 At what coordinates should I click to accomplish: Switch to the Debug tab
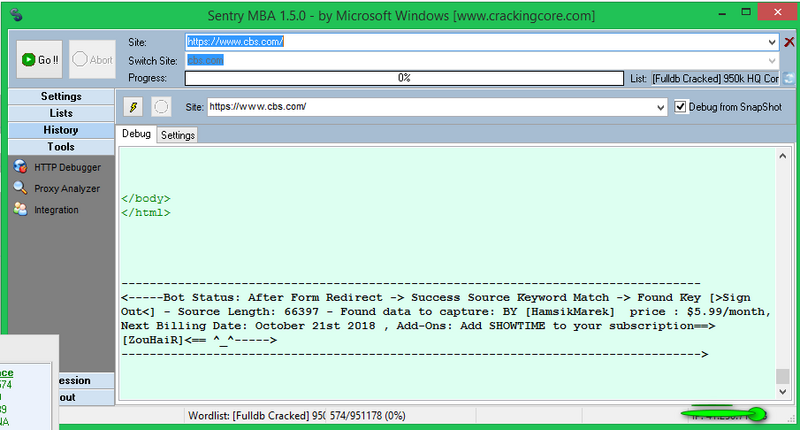(x=136, y=134)
